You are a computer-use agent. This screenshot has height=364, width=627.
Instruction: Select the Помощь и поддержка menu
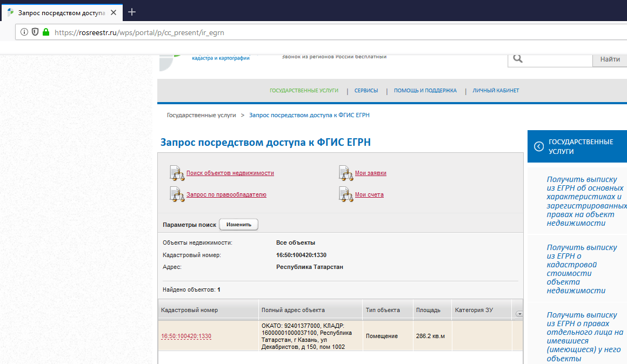pyautogui.click(x=425, y=91)
